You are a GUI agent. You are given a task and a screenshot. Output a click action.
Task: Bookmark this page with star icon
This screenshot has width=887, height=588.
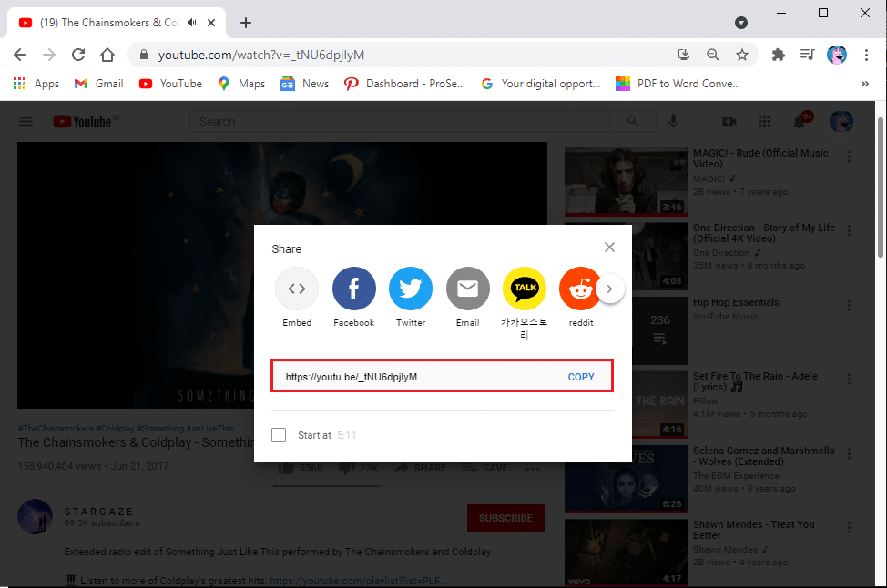point(742,55)
